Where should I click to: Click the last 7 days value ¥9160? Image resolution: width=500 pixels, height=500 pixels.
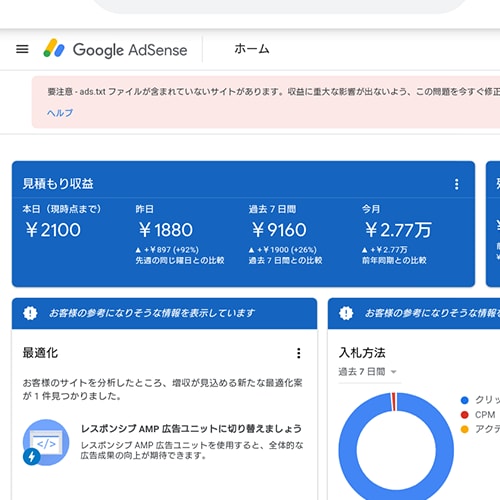[279, 230]
